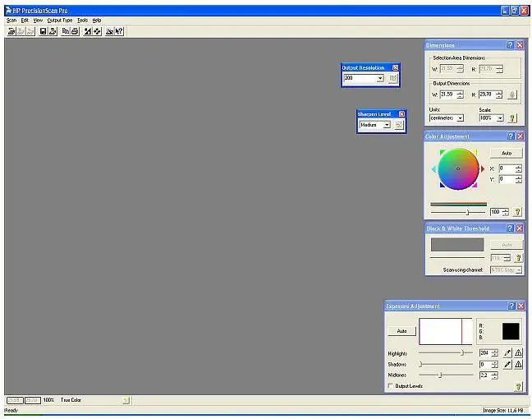Pick the Highlights eyedropper tool
The width and height of the screenshot is (532, 419).
[507, 353]
